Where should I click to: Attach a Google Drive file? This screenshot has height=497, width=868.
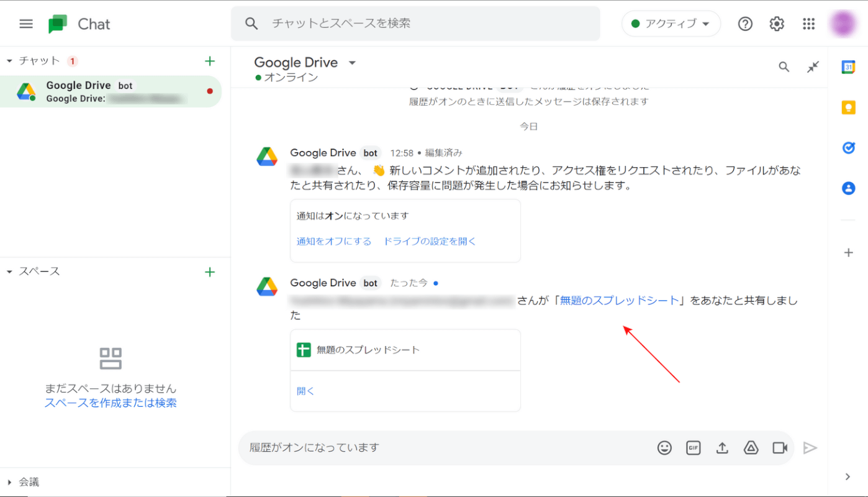pyautogui.click(x=751, y=448)
